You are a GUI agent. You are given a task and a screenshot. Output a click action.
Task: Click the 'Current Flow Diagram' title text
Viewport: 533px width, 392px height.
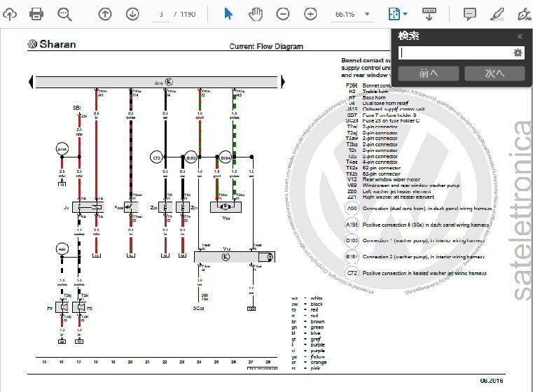266,46
